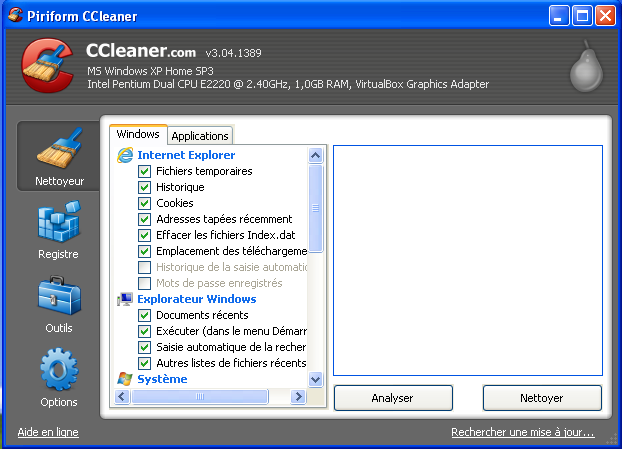The image size is (622, 449).
Task: Maximize the CCleaner window
Action: [x=582, y=16]
